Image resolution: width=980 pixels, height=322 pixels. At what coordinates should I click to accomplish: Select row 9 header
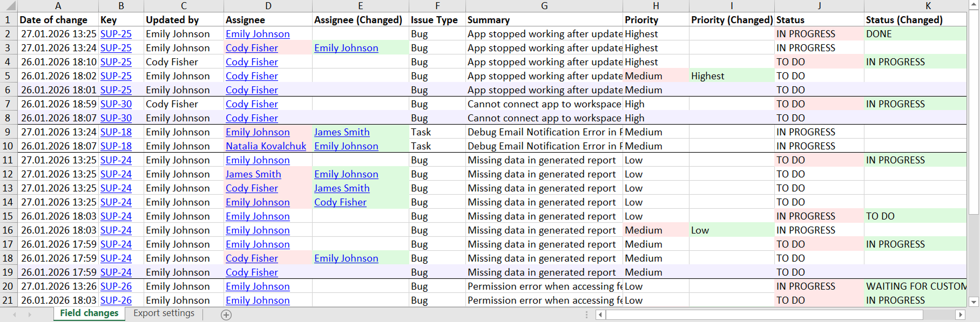pyautogui.click(x=8, y=132)
